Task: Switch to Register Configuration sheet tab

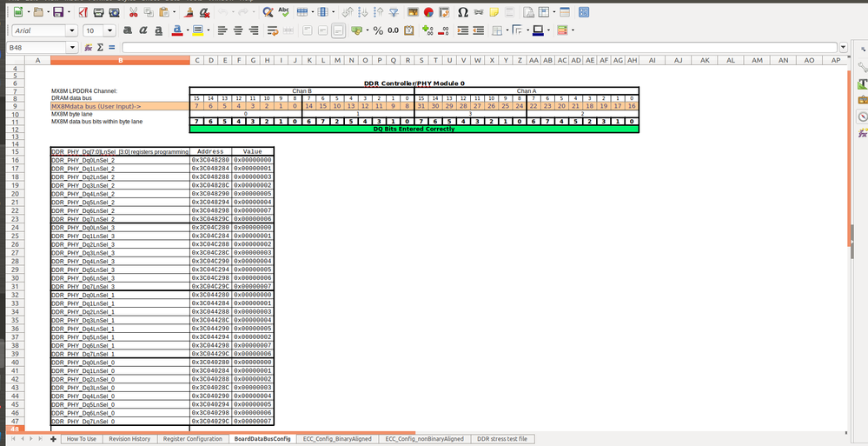Action: [x=193, y=439]
